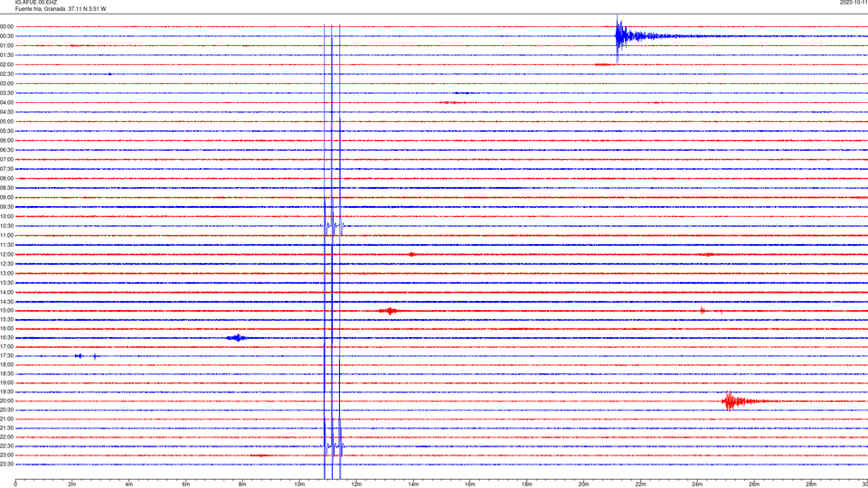Select the 20:00 row label

tap(6, 400)
